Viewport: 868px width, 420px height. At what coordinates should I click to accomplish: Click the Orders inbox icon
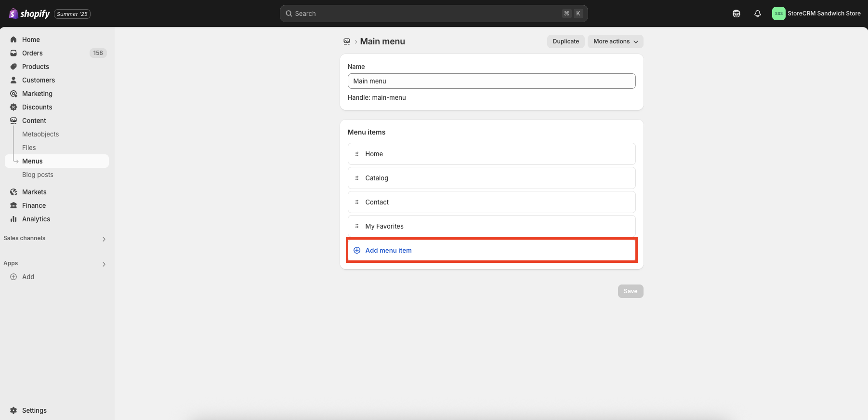(13, 53)
